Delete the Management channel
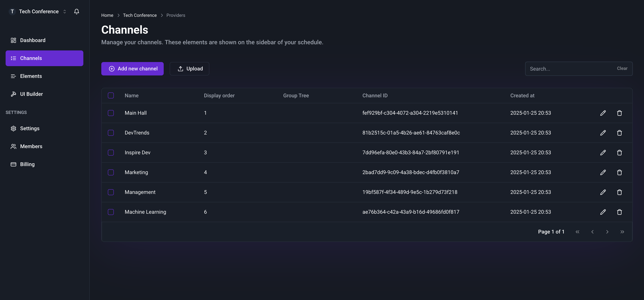 619,192
